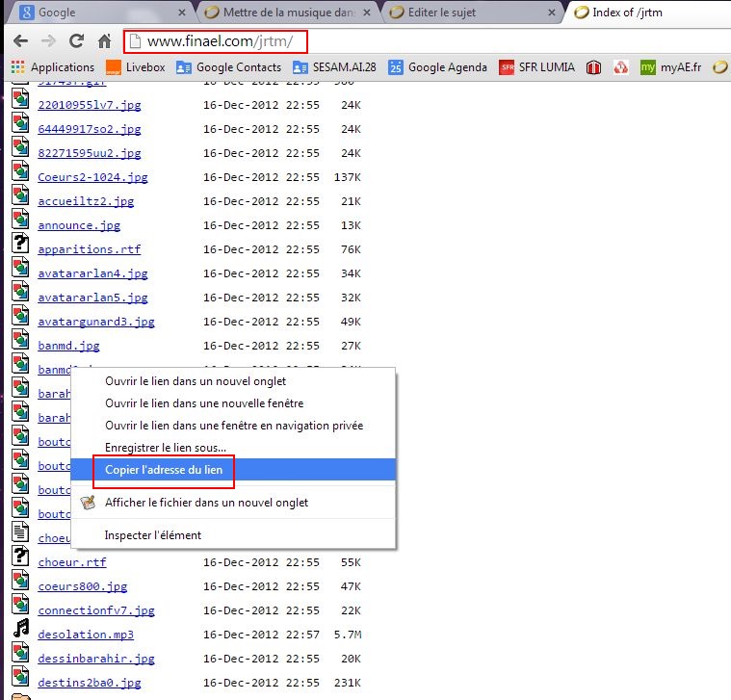Go to the home page icon

pos(104,42)
